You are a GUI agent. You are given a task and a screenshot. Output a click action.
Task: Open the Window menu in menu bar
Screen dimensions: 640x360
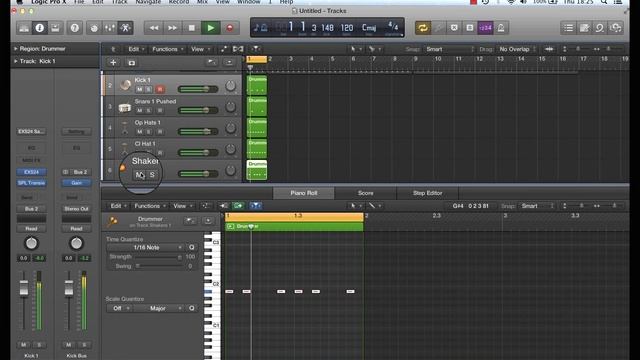click(x=249, y=2)
